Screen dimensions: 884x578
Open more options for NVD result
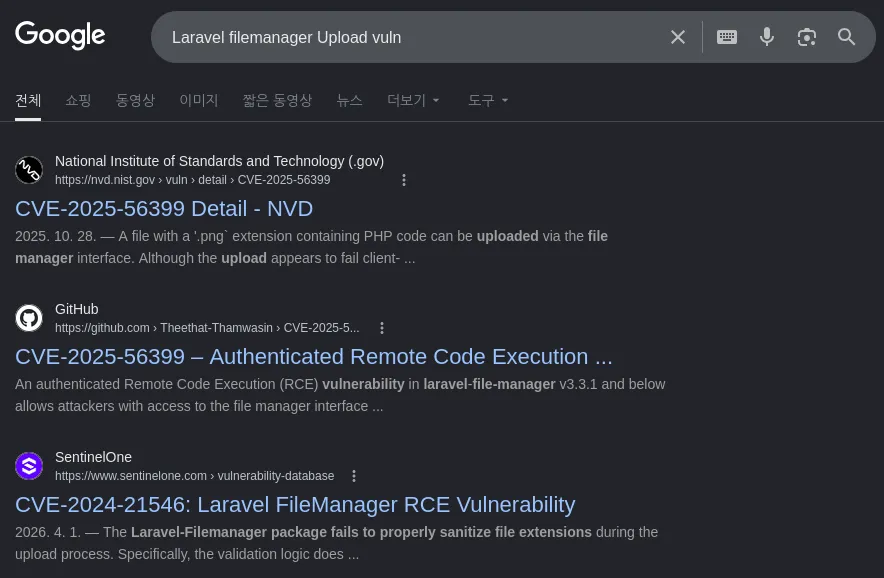(x=404, y=180)
